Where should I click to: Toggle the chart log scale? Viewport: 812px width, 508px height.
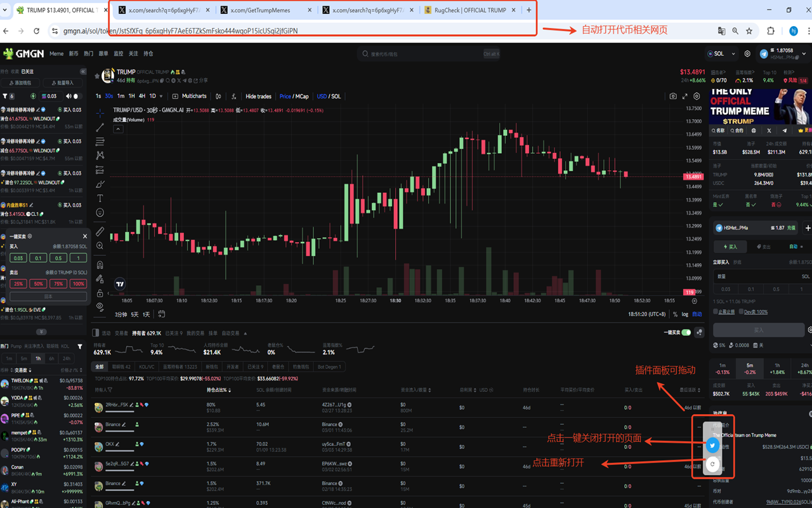684,314
